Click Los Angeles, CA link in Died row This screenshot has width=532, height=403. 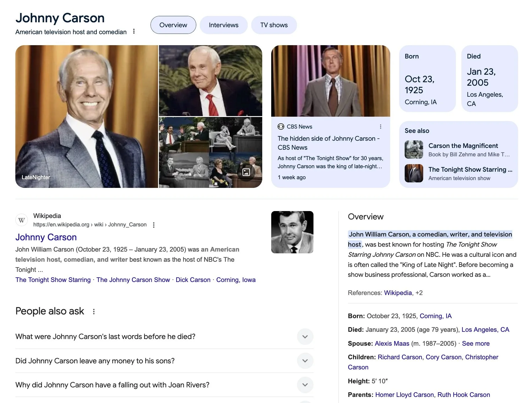tap(485, 329)
